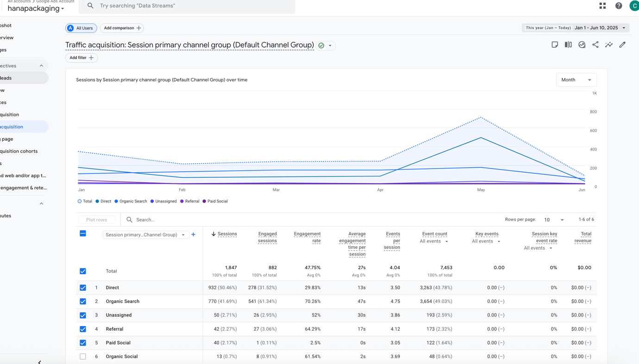Open the Month granularity dropdown
Screen dimensions: 639x364
tap(576, 80)
